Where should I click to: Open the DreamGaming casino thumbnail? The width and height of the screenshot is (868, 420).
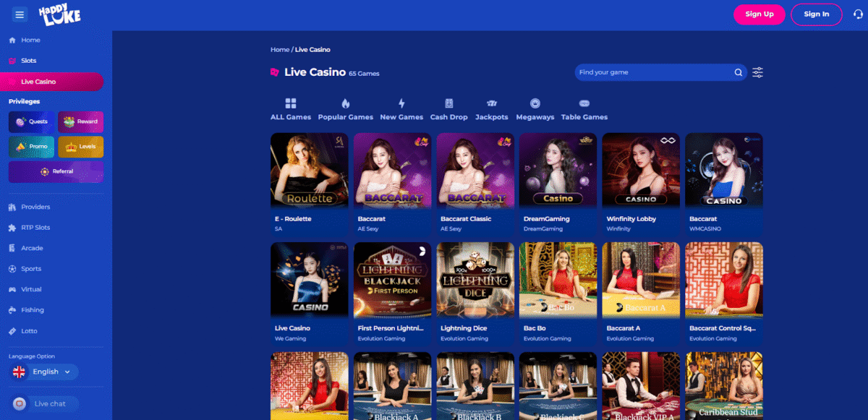pos(558,171)
